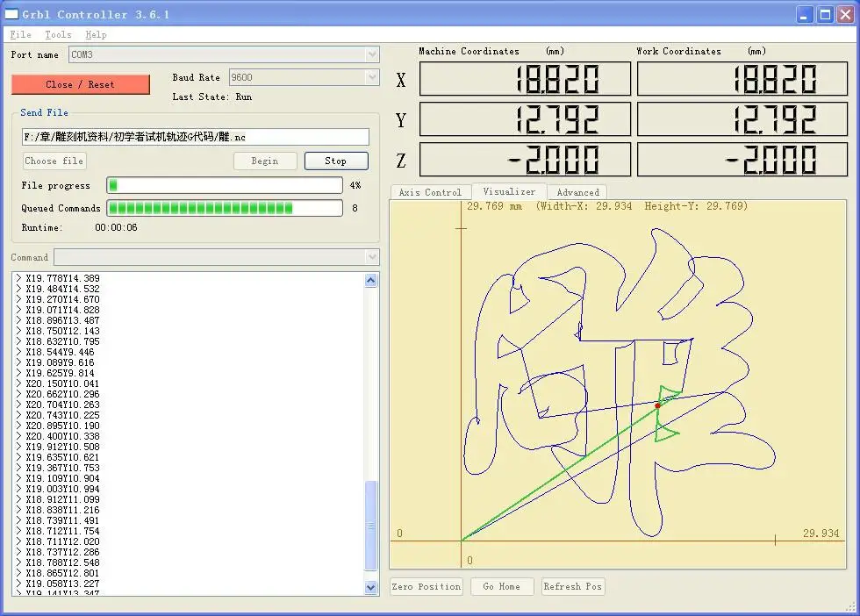This screenshot has width=860, height=616.
Task: Close the Grbl Controller window
Action: [x=845, y=15]
